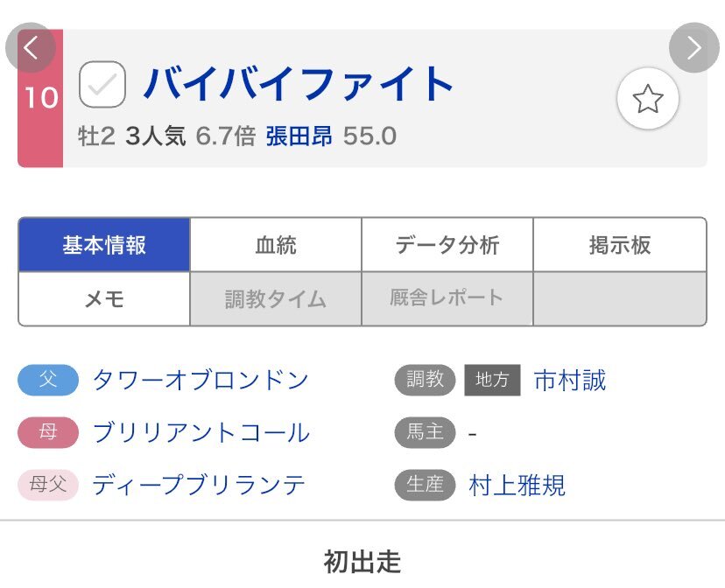Open dam ブリリアントコール link
Viewport: 725px width, 588px height.
201,432
